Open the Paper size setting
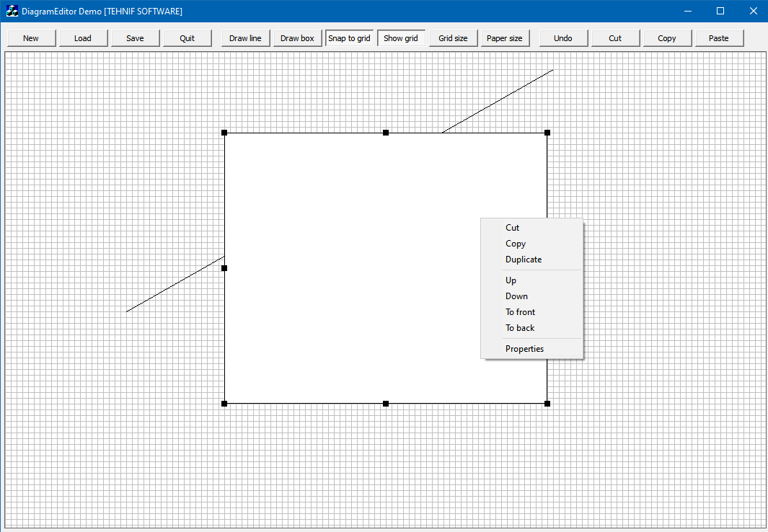Screen dimensions: 768x532 (x=505, y=38)
